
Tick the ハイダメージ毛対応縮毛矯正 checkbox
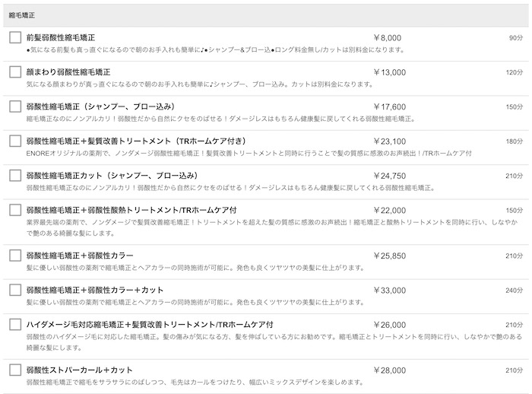pyautogui.click(x=15, y=324)
